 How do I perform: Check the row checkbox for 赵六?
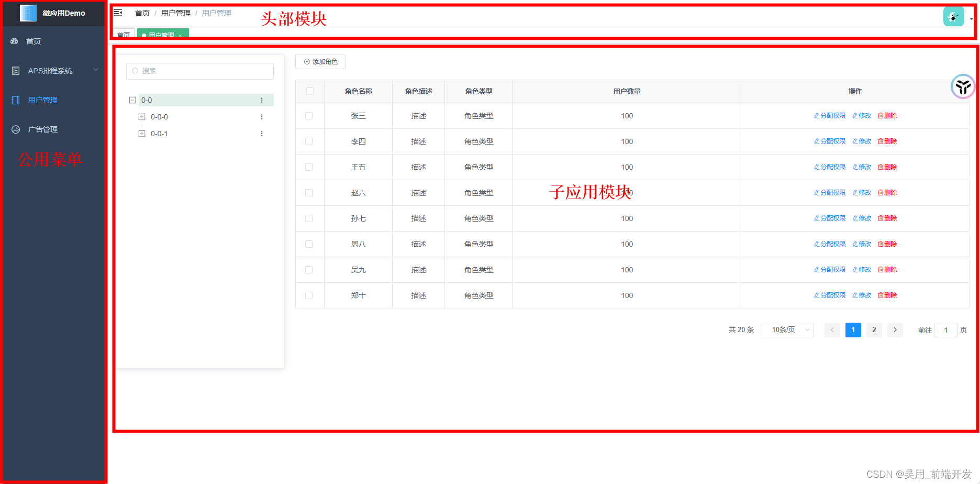click(309, 193)
